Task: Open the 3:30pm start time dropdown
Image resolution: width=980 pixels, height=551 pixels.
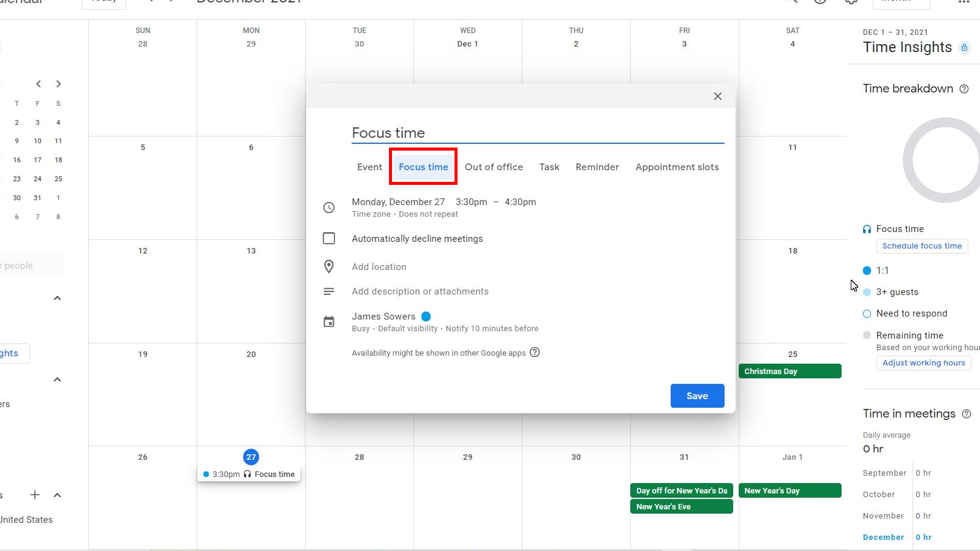Action: click(471, 202)
